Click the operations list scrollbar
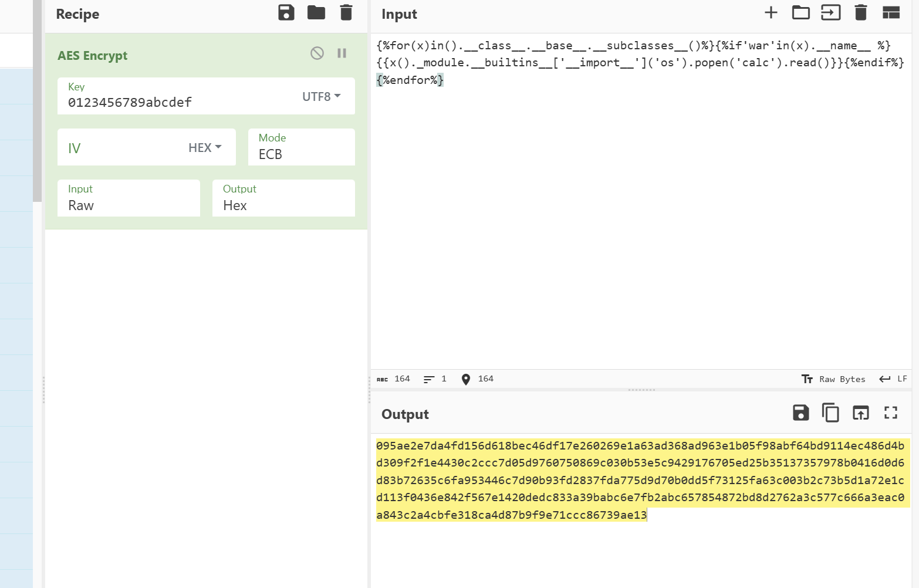The image size is (919, 588). (37, 101)
